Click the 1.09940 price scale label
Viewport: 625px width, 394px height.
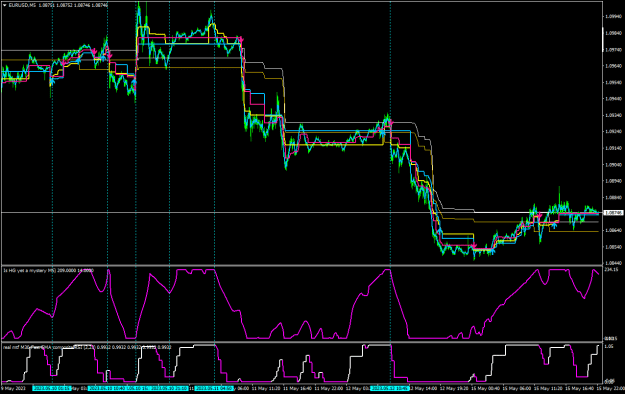click(x=613, y=17)
